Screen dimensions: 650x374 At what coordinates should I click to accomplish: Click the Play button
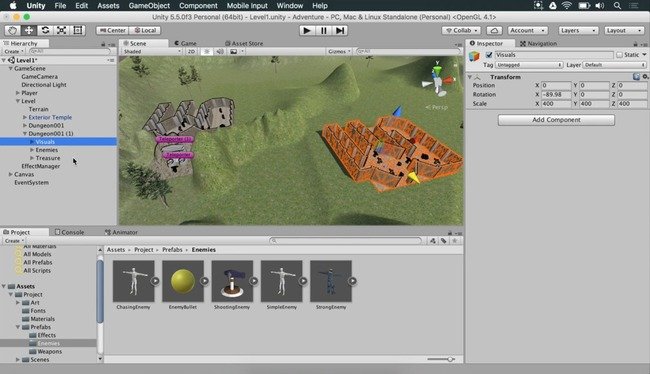tap(307, 31)
